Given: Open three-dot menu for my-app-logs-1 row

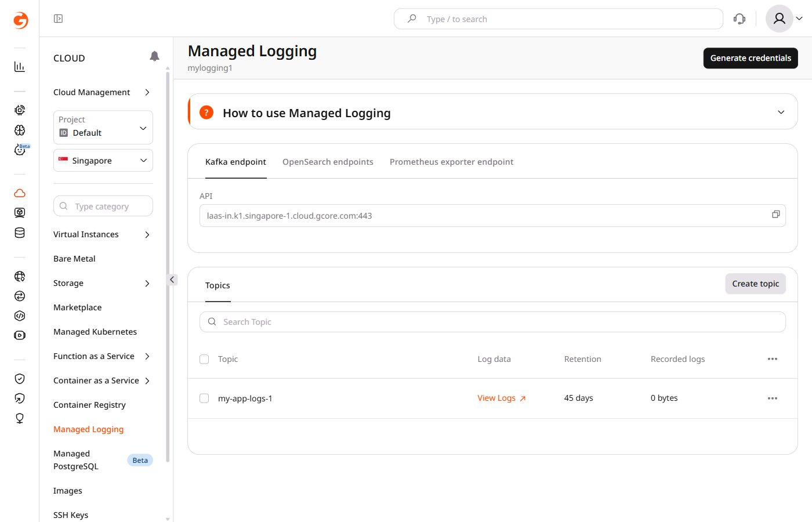Looking at the screenshot, I should tap(773, 398).
